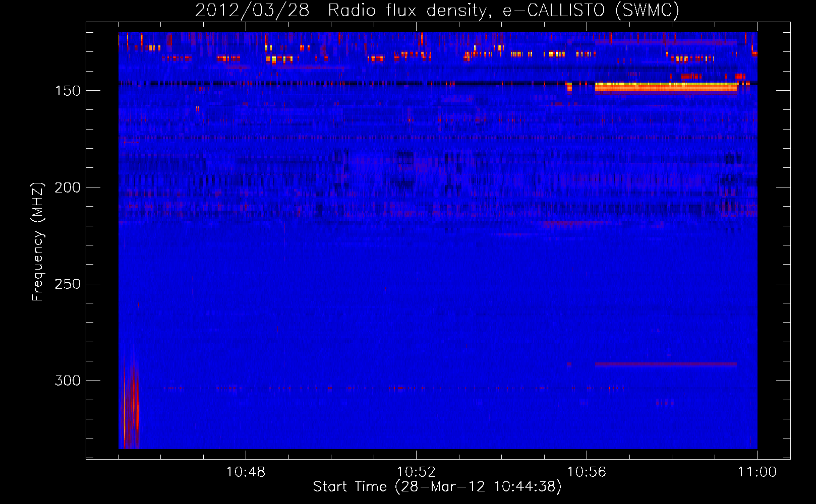816x504 pixels.
Task: Click the 10:52 time tick label
Action: click(x=416, y=472)
